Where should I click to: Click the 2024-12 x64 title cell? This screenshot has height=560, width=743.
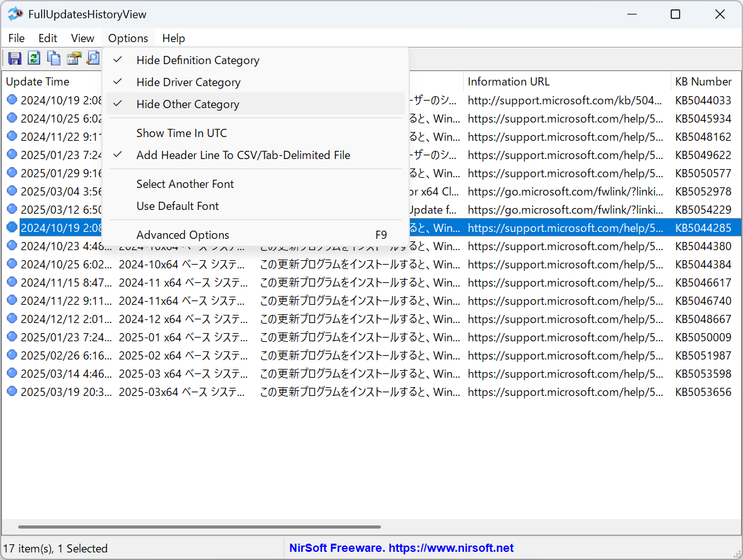pos(183,319)
